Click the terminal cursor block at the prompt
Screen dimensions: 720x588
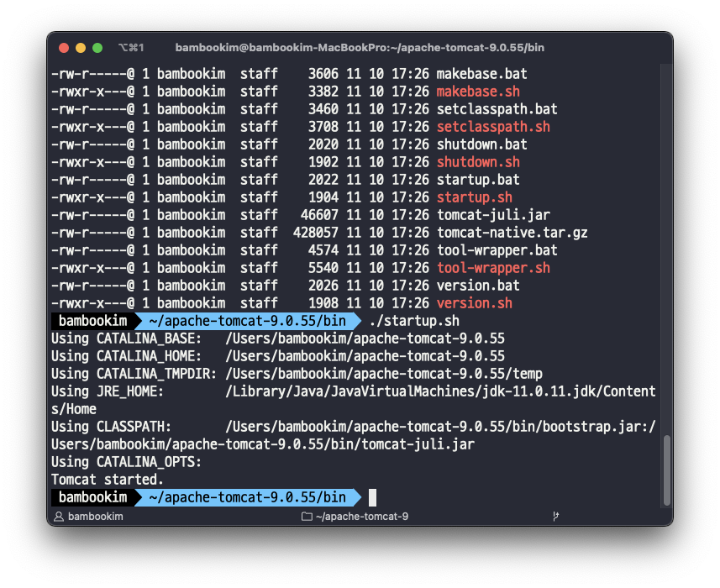(372, 497)
